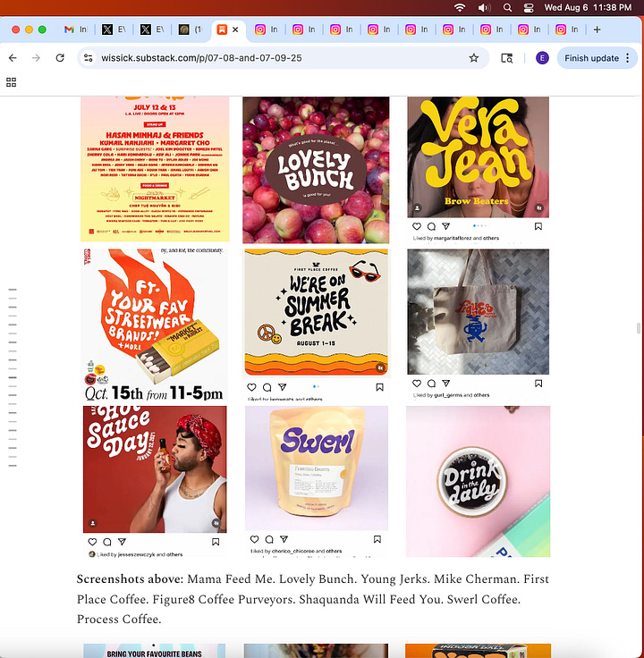Click share icon under Swerl post
This screenshot has height=658, width=644.
coord(284,539)
